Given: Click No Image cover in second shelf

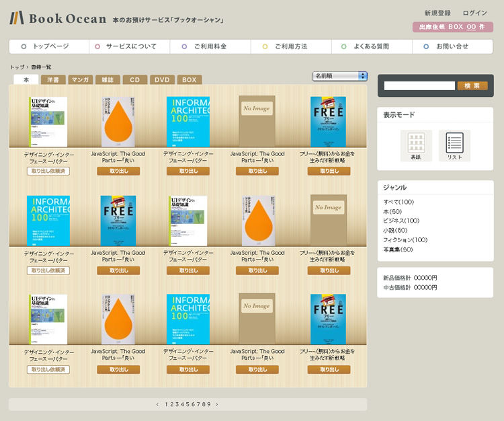Looking at the screenshot, I should click(x=329, y=220).
